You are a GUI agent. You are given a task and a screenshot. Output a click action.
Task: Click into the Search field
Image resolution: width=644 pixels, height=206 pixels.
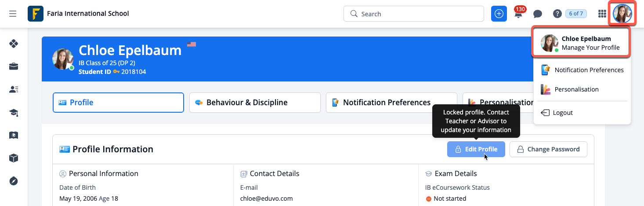414,14
